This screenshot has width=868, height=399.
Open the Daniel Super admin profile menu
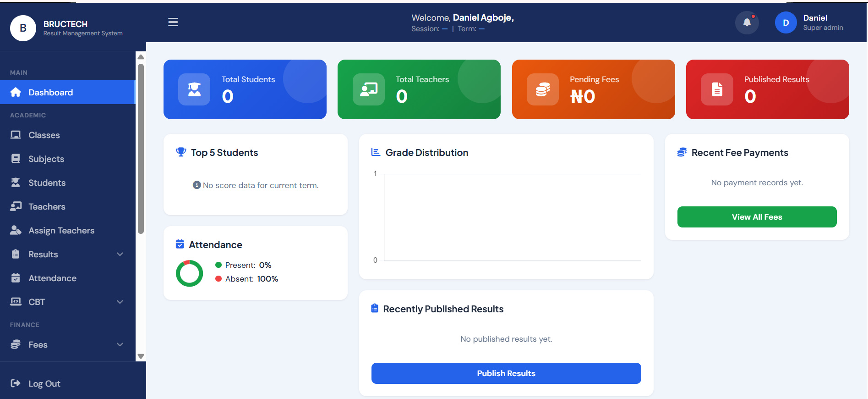point(809,22)
